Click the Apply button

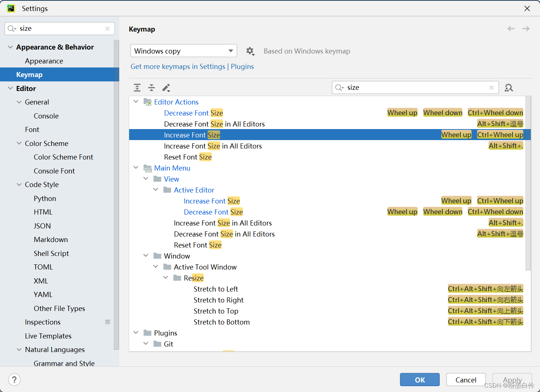coord(512,380)
